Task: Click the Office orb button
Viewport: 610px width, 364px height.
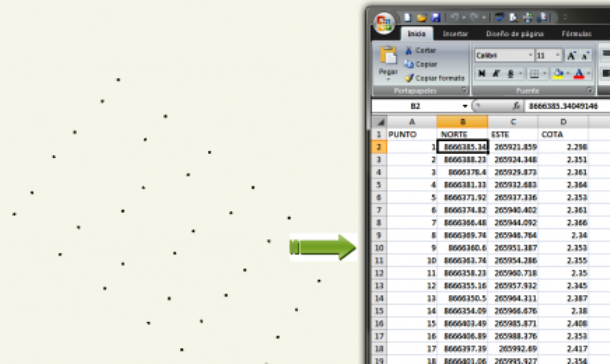Action: click(384, 23)
